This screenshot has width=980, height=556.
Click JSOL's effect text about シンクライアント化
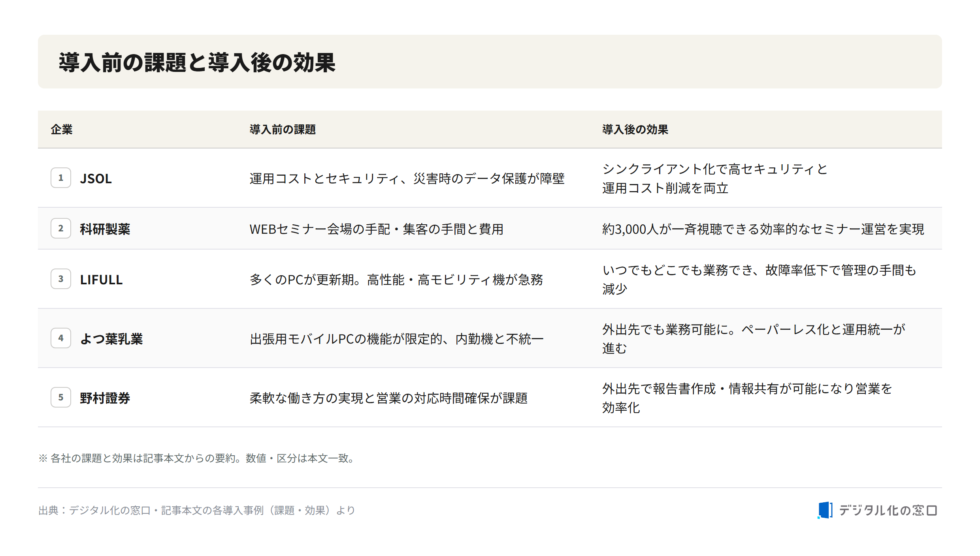click(x=715, y=178)
